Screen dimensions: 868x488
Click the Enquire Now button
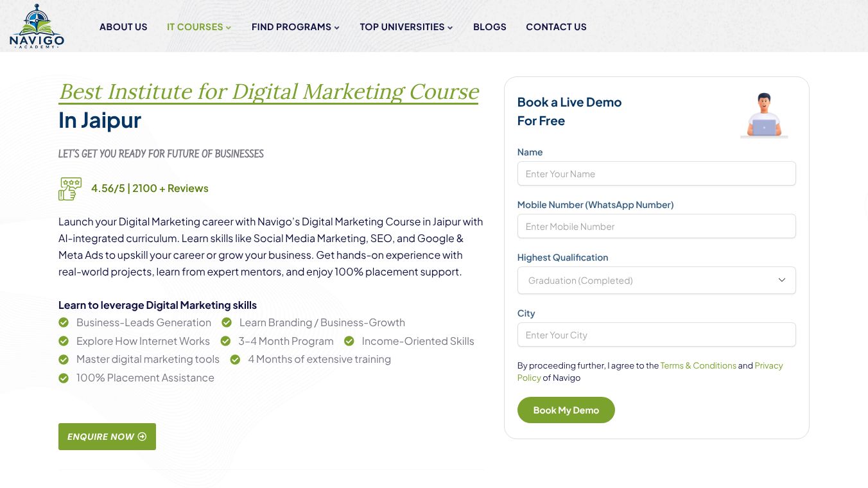[107, 437]
